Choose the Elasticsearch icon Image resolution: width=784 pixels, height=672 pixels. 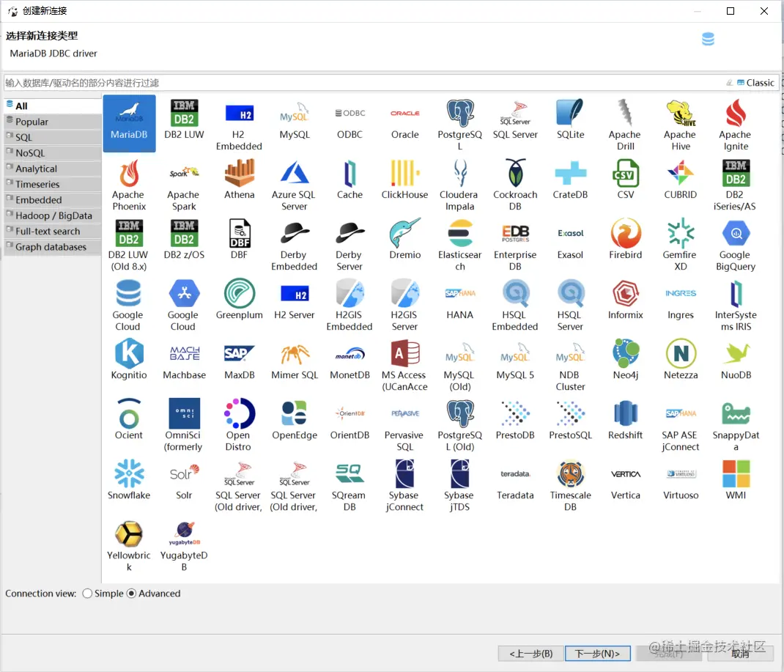[x=460, y=234]
